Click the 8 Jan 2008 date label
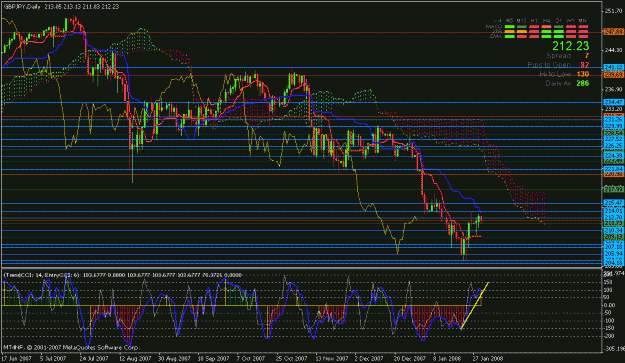Viewport: 625px width, 363px height. (x=447, y=358)
